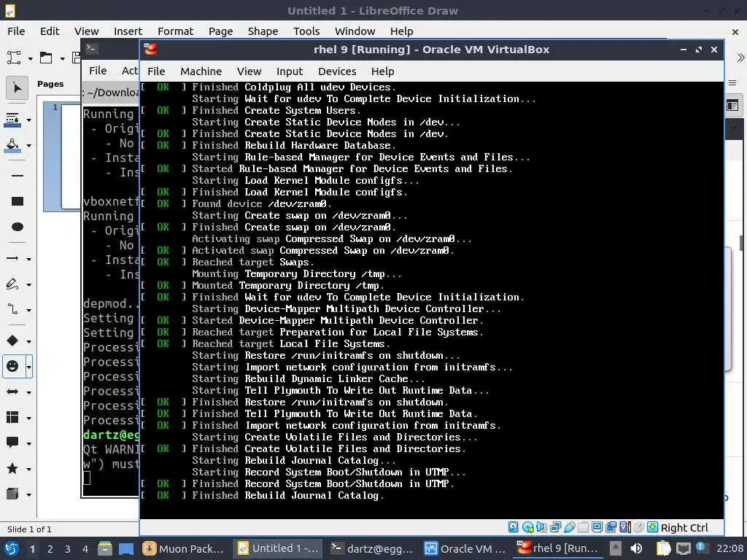Open terminal window File menu
This screenshot has height=560, width=747.
98,71
